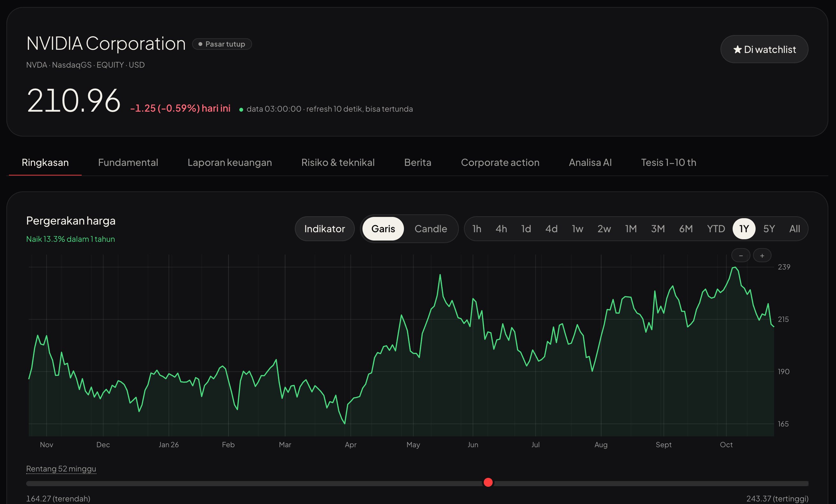
Task: Click the Pasar tutup status badge
Action: point(222,44)
